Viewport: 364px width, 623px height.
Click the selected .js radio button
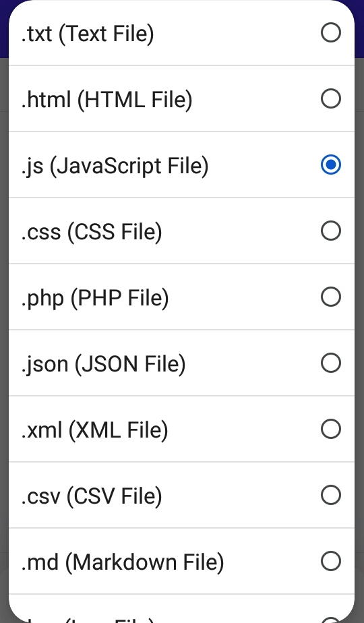(330, 165)
